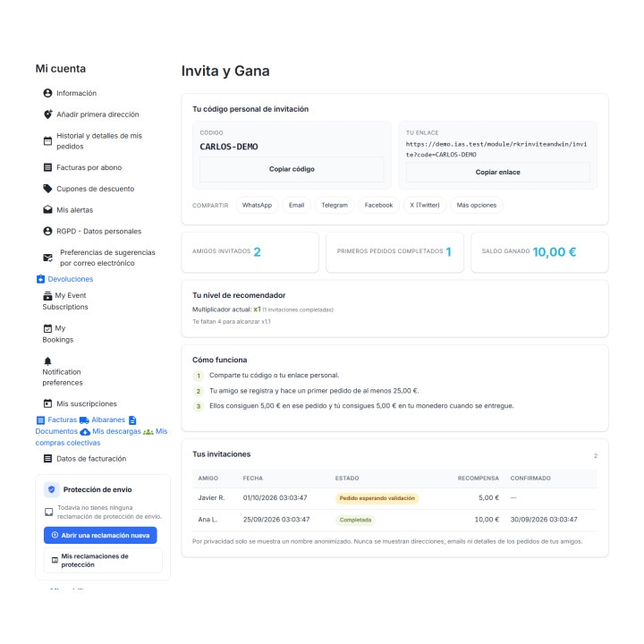644x644 pixels.
Task: Click the Amigos invitados count card
Action: point(250,251)
